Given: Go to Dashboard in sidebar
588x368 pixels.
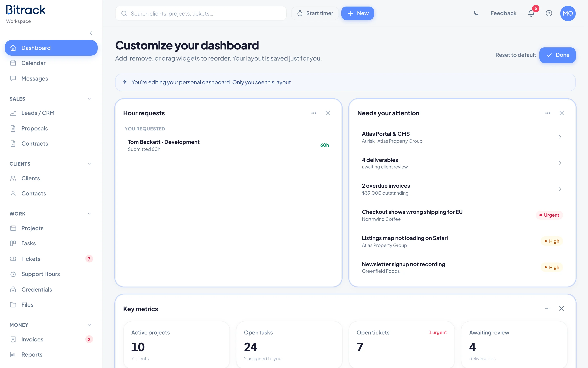Looking at the screenshot, I should 51,48.
